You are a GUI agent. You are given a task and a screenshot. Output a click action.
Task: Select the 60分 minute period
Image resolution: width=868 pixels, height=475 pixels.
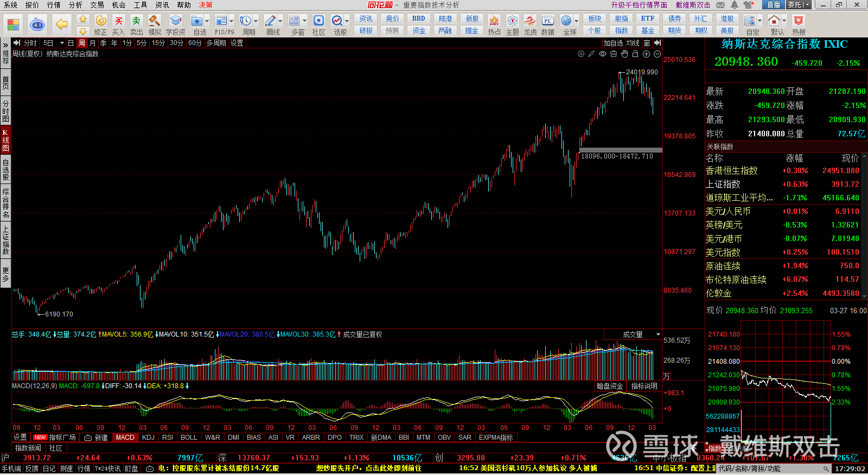tap(195, 43)
